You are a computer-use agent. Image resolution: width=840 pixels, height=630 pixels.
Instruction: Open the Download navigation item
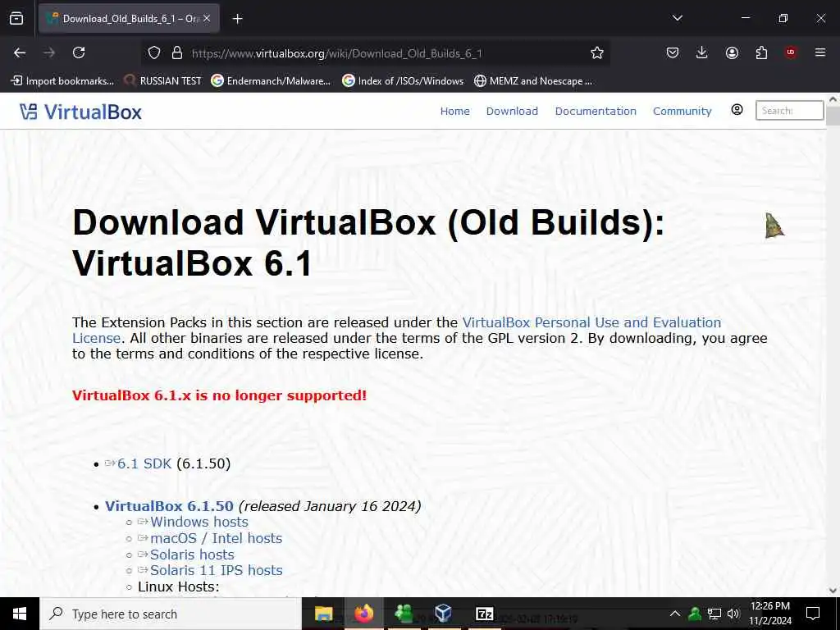pos(512,111)
